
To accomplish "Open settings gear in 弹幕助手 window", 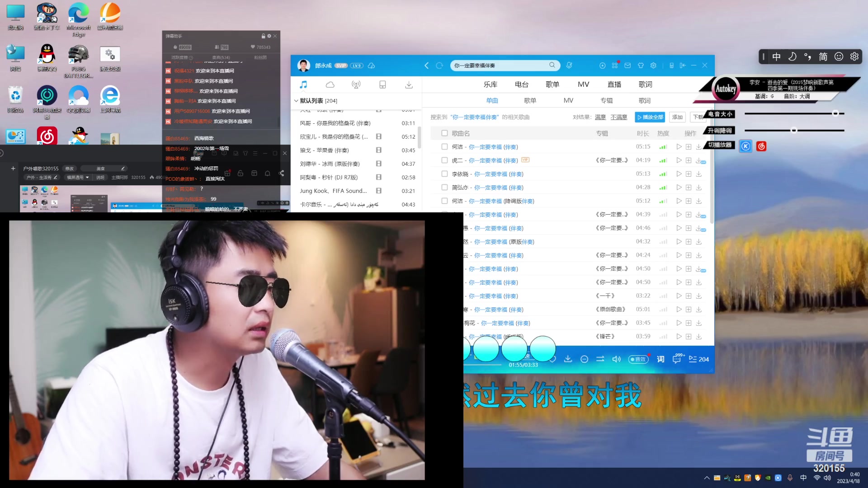I will (269, 36).
